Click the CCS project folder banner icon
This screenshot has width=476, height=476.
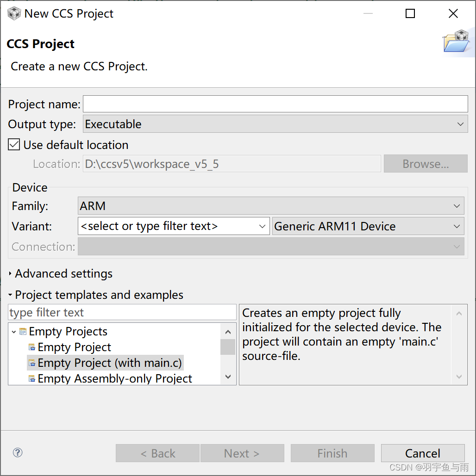456,41
